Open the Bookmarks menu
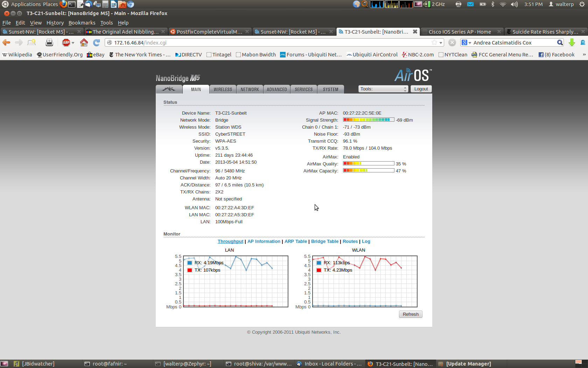Image resolution: width=588 pixels, height=368 pixels. 82,23
